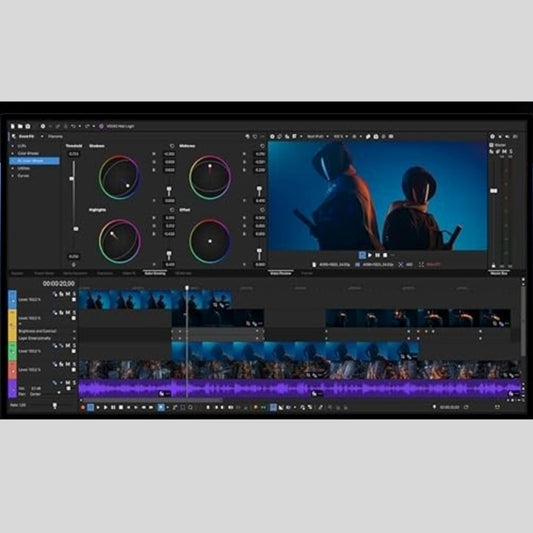Solo the green video track
Image resolution: width=533 pixels, height=533 pixels.
pos(74,345)
